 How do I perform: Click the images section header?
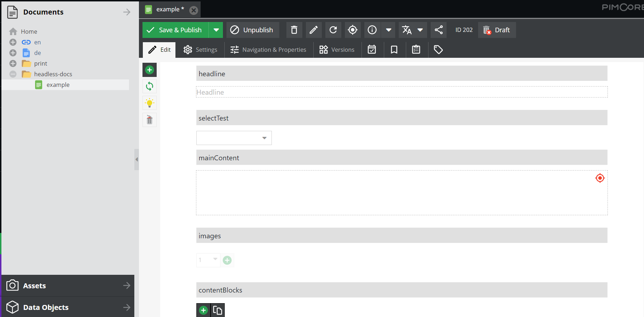click(402, 235)
